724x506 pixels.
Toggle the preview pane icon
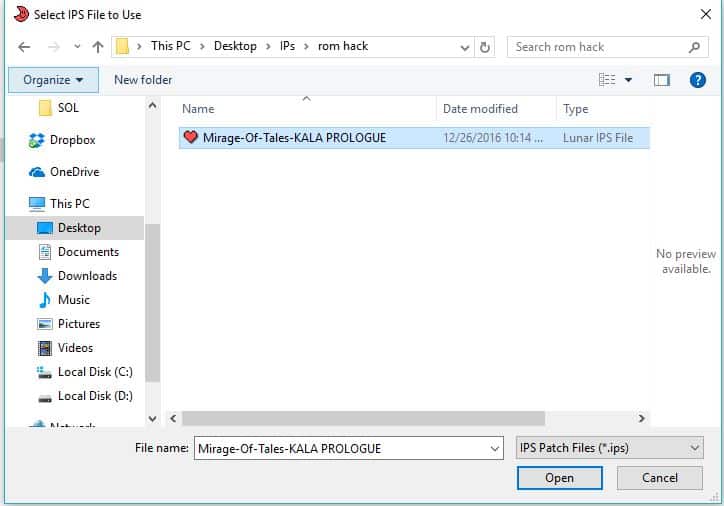[662, 80]
